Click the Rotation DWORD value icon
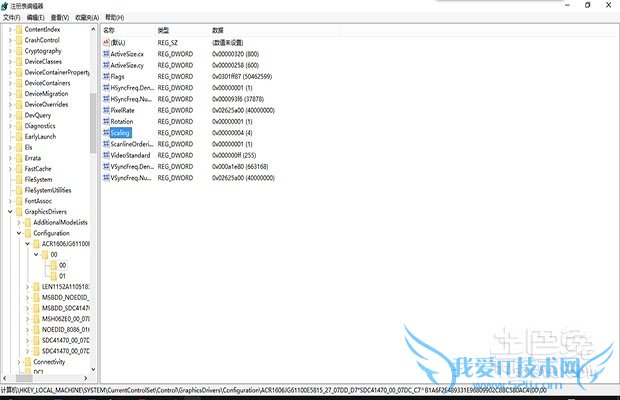This screenshot has height=400, width=620. (106, 121)
